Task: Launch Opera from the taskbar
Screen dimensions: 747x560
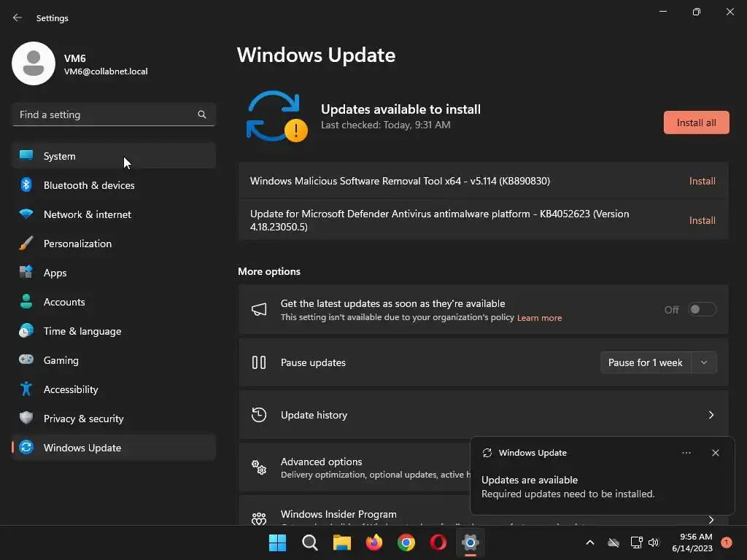Action: tap(438, 542)
